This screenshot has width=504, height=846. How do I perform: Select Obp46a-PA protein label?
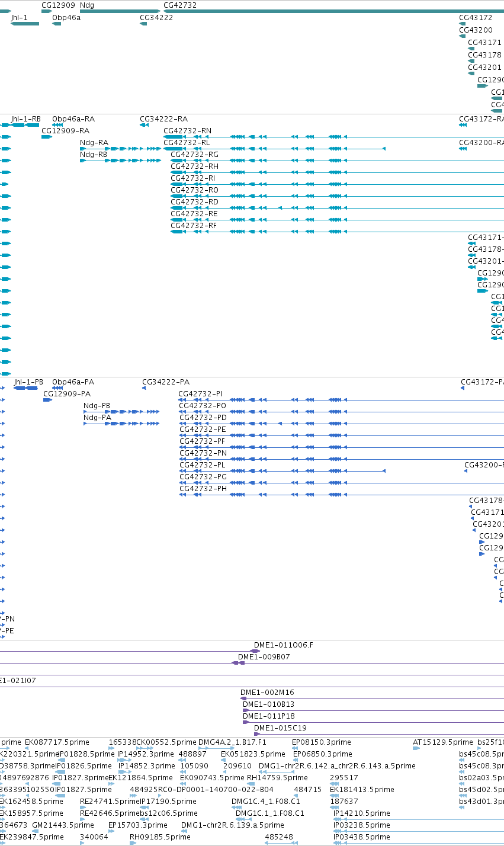(x=73, y=382)
